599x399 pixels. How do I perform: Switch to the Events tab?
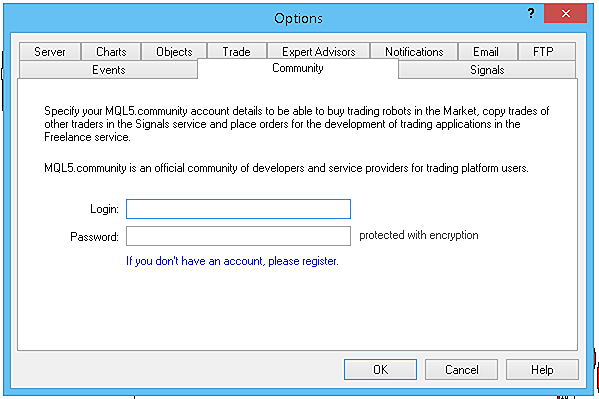point(108,70)
